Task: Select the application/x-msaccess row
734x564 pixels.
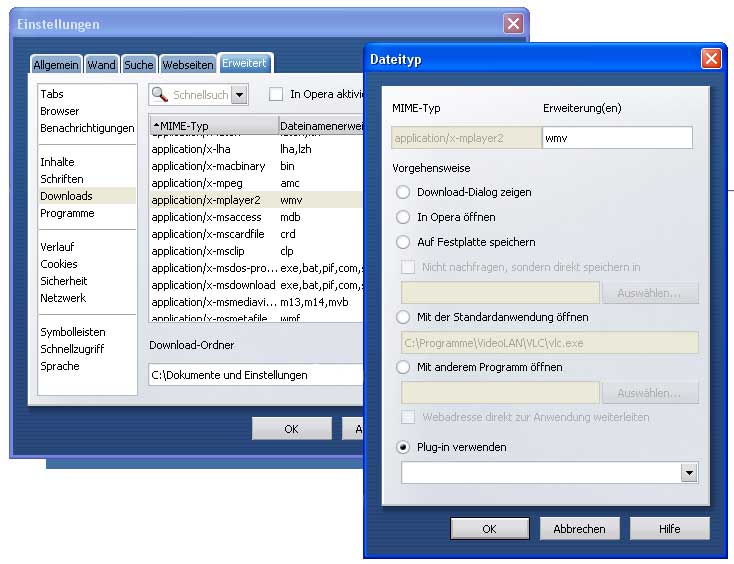Action: point(208,217)
